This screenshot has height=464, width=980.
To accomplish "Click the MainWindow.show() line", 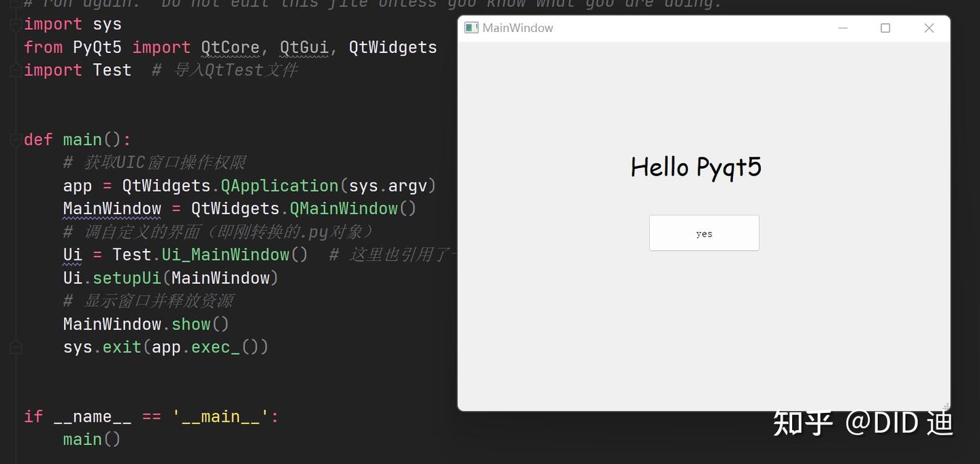I will [145, 324].
